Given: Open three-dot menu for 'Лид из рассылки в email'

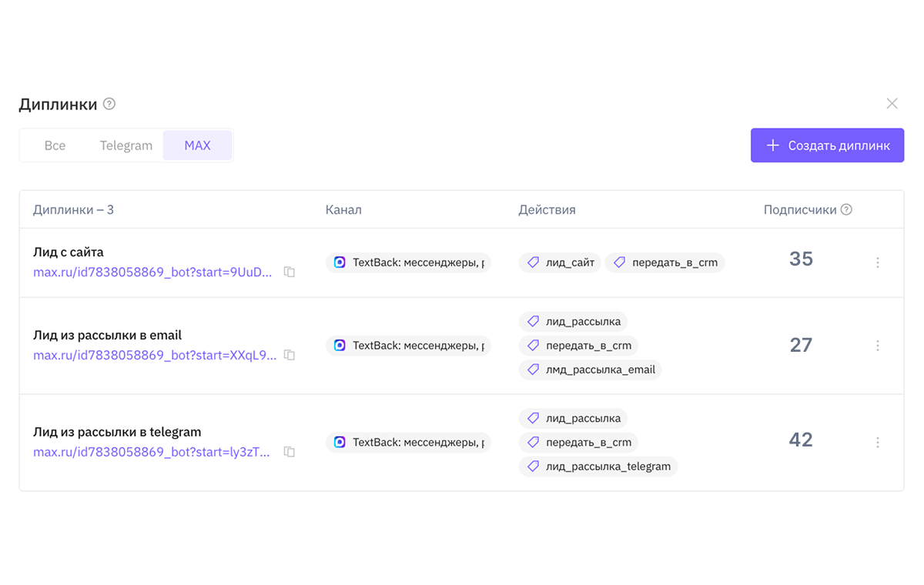Looking at the screenshot, I should tap(877, 346).
